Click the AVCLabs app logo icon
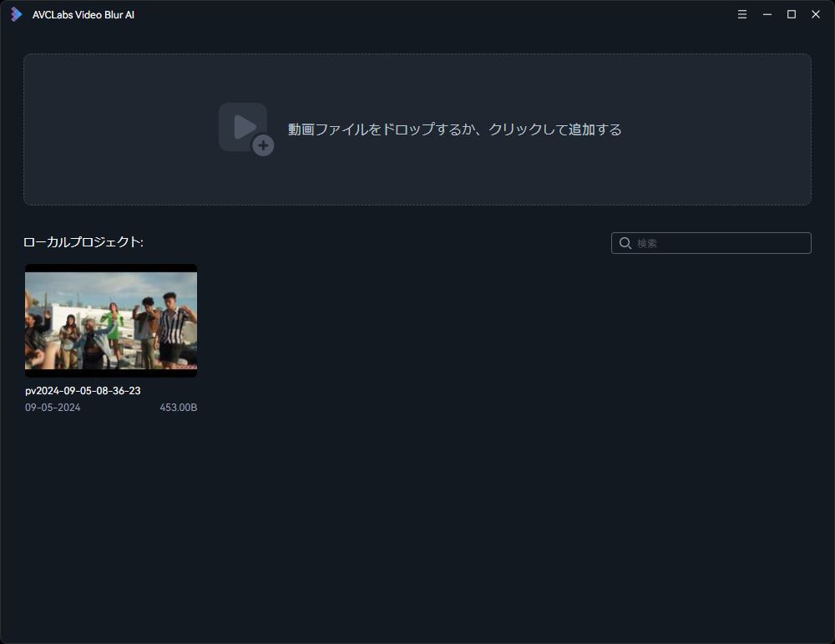The height and width of the screenshot is (644, 835). click(16, 14)
